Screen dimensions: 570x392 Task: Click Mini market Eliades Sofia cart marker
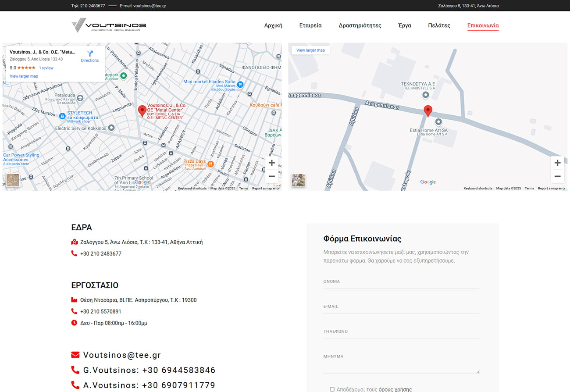[240, 85]
